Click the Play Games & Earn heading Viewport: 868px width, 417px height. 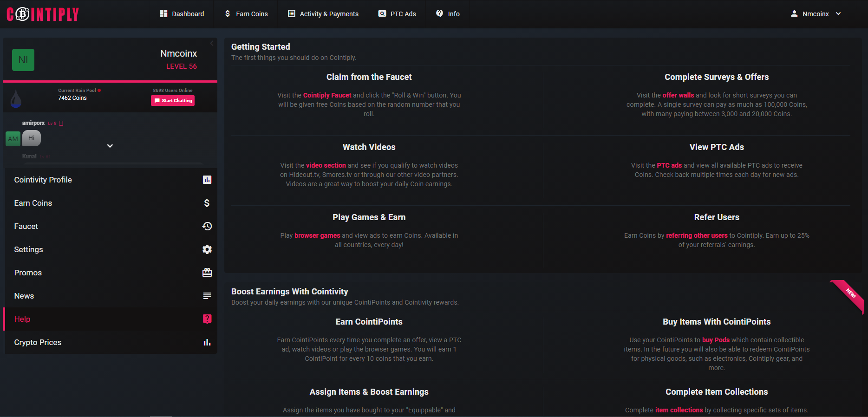tap(369, 217)
